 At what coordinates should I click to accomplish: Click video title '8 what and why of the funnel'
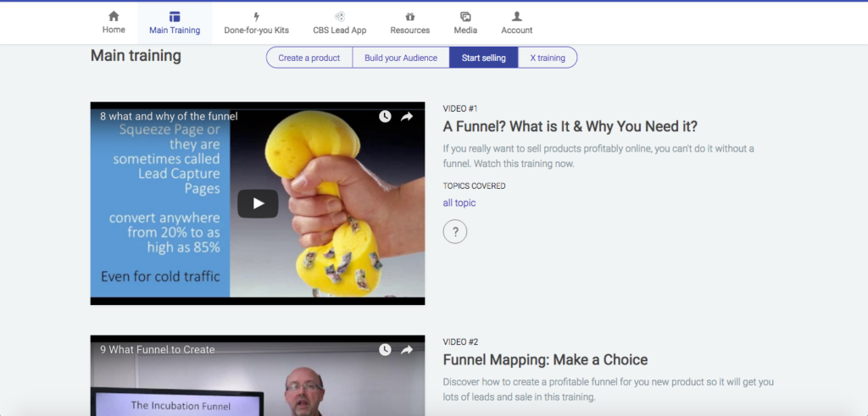pos(169,116)
